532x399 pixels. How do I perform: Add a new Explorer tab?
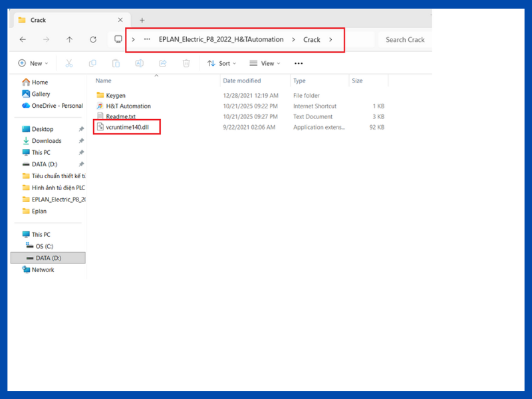[142, 20]
